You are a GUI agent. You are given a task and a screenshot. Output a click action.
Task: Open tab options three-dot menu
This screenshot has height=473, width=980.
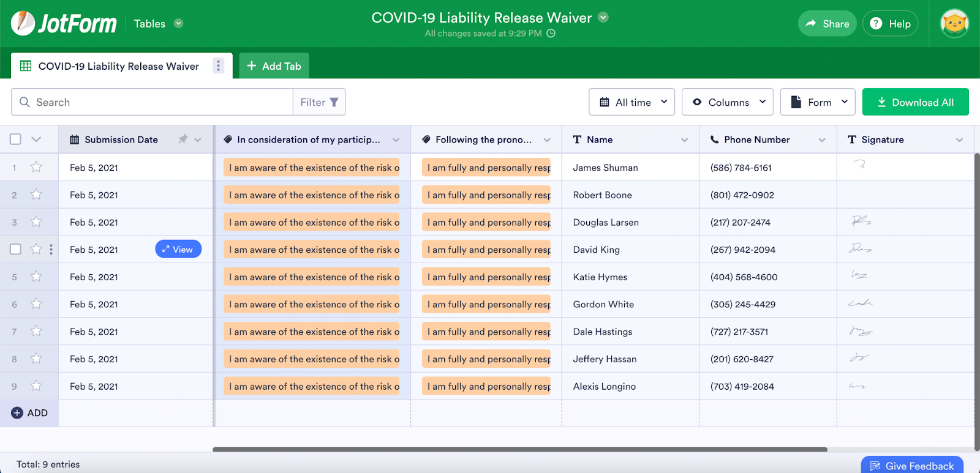tap(218, 66)
